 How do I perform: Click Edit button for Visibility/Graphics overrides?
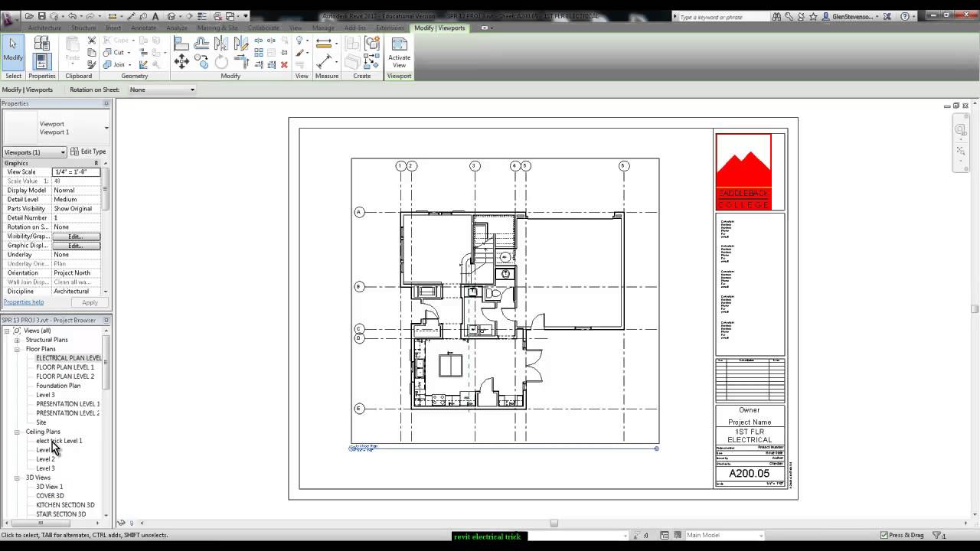(75, 236)
